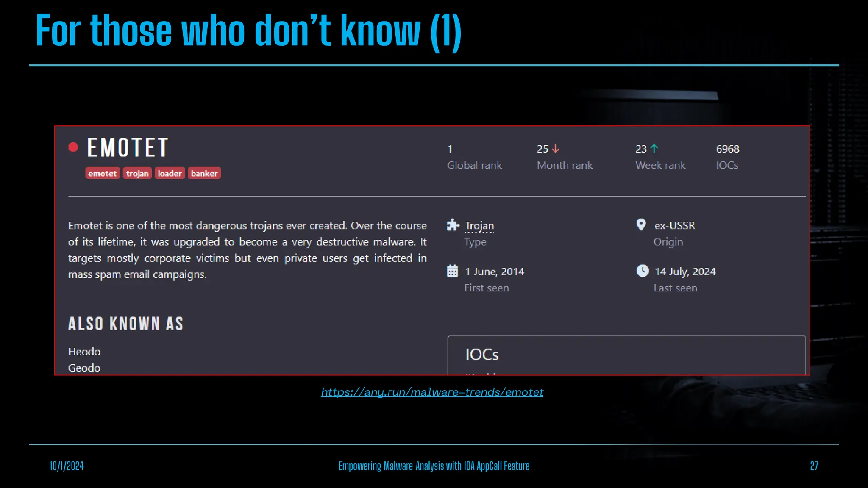868x488 pixels.
Task: Click the Global rank value 1
Action: [450, 149]
